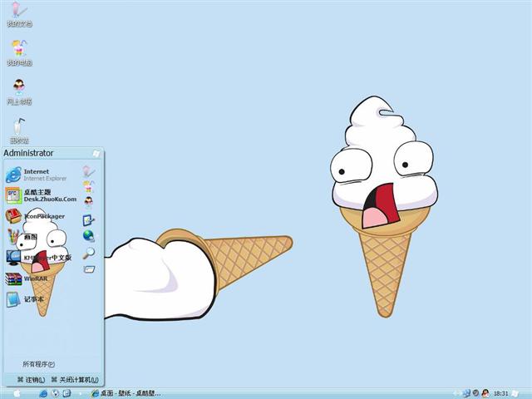Open WinRAR from the start menu
The height and width of the screenshot is (399, 532).
pyautogui.click(x=26, y=278)
